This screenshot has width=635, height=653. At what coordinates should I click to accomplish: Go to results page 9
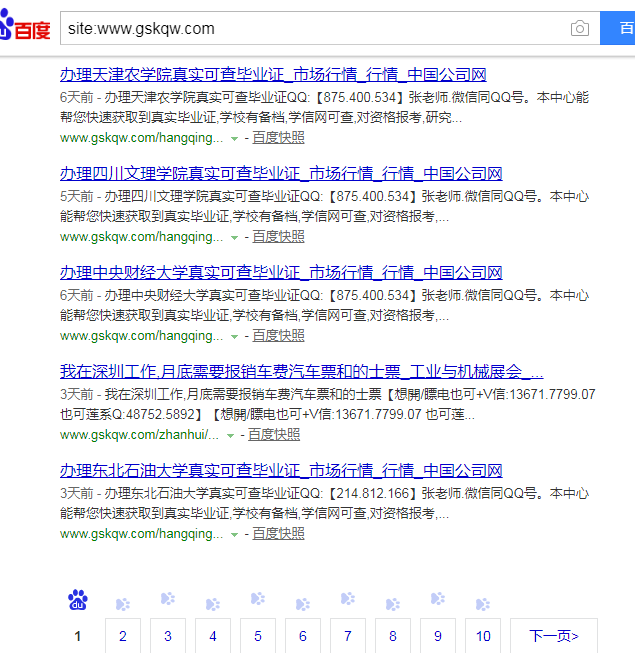click(x=438, y=636)
